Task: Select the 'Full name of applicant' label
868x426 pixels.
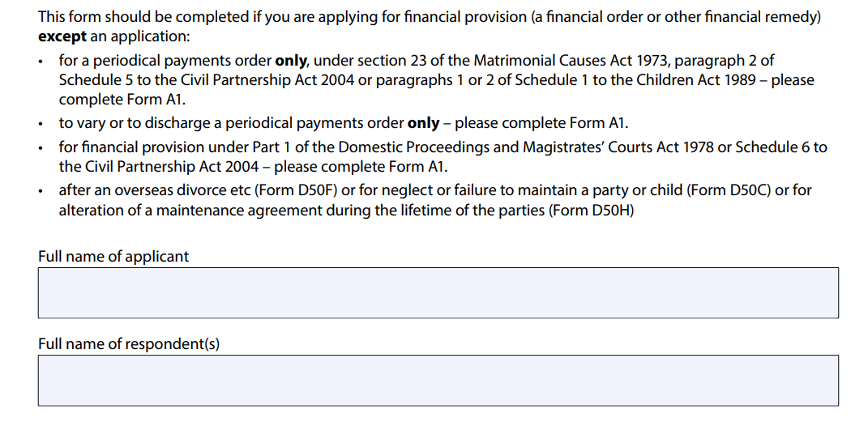Action: tap(113, 256)
